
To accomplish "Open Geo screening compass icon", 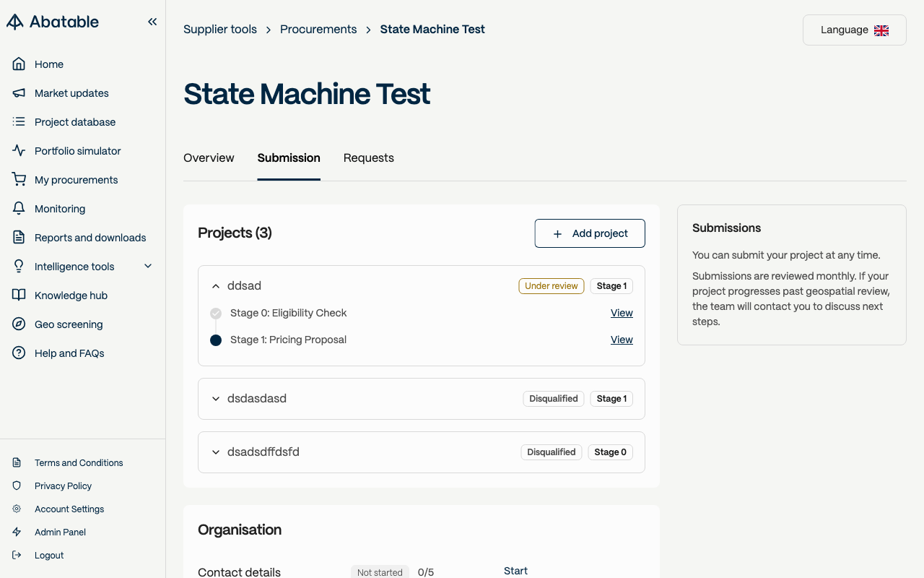I will click(19, 324).
